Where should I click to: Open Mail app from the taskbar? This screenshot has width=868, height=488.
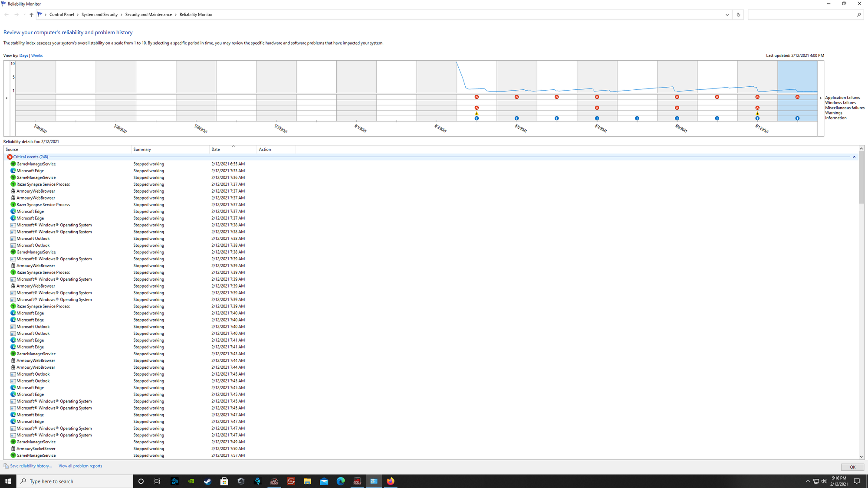[x=324, y=481]
